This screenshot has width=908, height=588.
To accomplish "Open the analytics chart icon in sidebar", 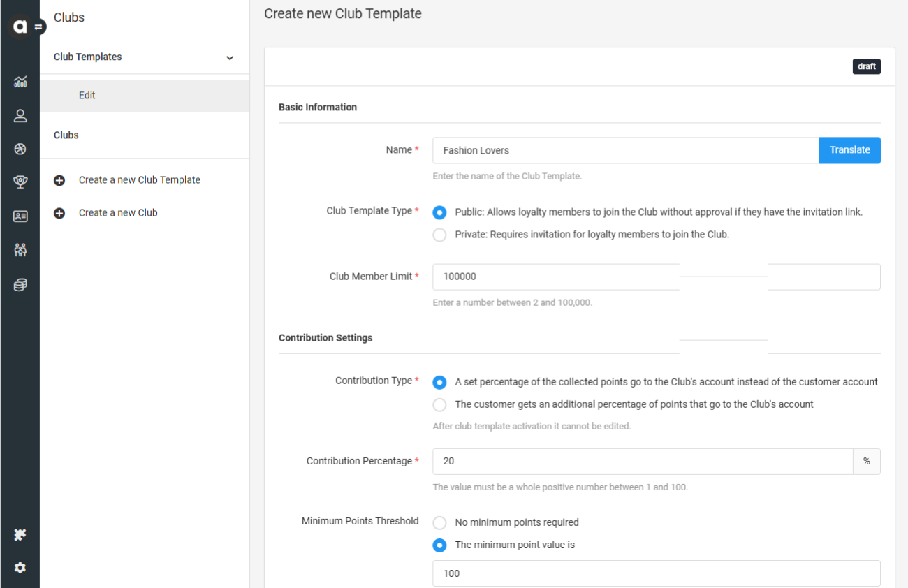I will [x=20, y=82].
